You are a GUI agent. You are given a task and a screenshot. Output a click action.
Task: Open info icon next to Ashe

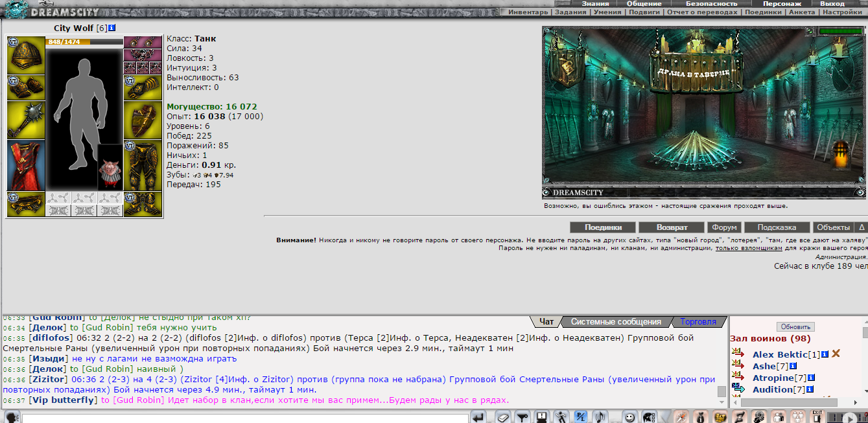(x=792, y=367)
